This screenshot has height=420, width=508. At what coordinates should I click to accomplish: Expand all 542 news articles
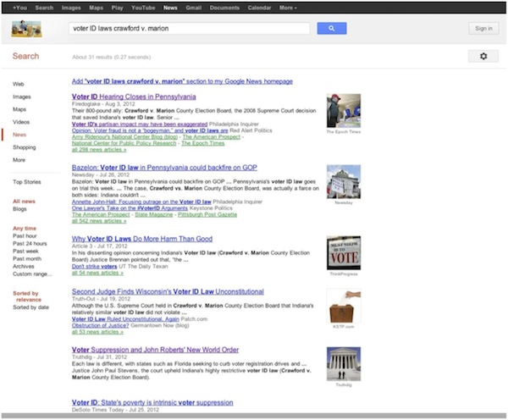(99, 221)
